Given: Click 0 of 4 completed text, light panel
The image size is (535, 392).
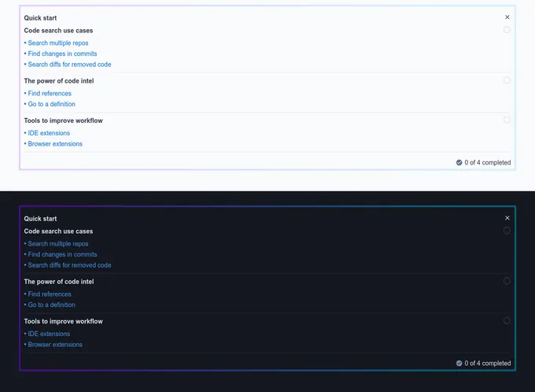Looking at the screenshot, I should click(488, 162).
